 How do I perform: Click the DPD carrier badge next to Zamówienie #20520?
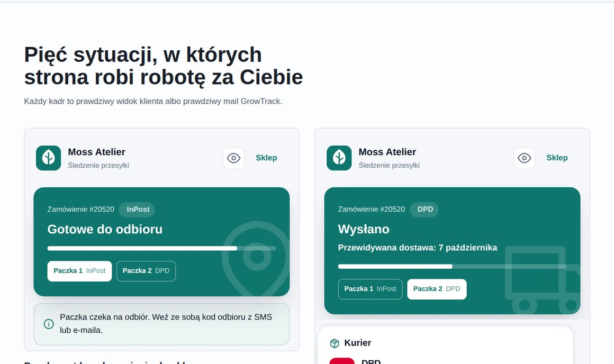425,210
